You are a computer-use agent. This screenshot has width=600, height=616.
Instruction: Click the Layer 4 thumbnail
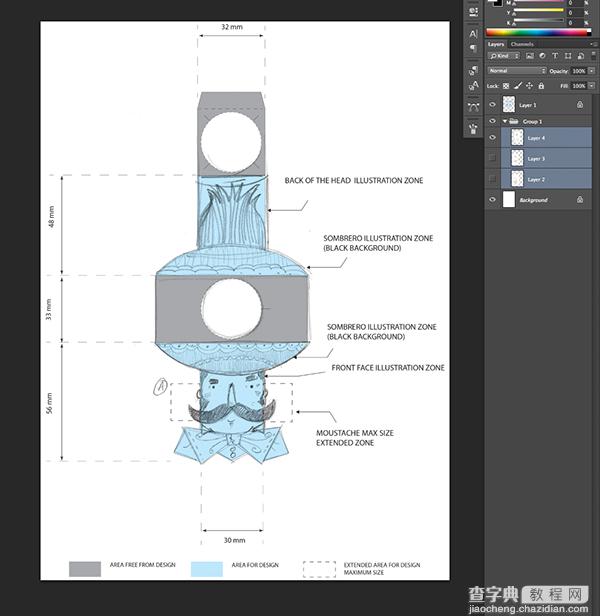[517, 138]
